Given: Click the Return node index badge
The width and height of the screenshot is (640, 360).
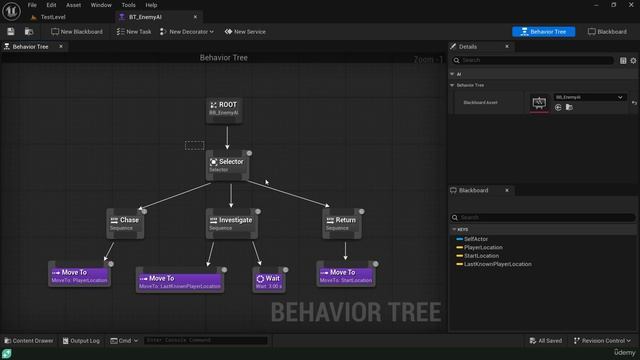Looking at the screenshot, I should [362, 211].
